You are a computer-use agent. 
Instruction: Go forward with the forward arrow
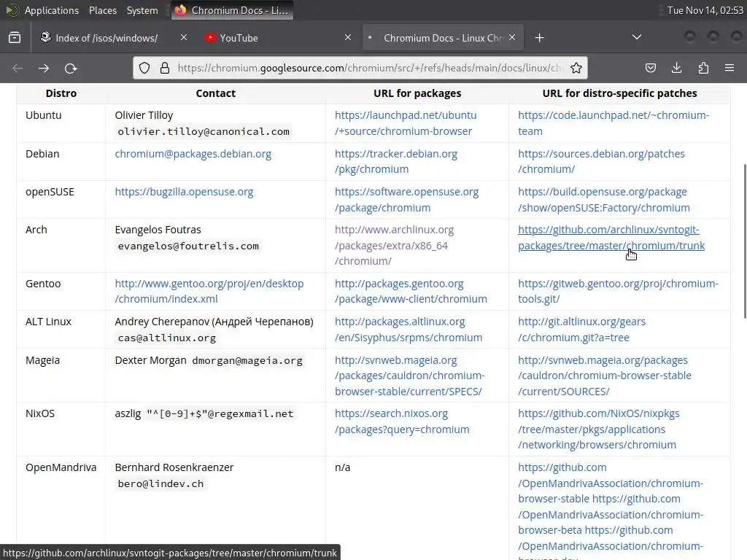(44, 68)
